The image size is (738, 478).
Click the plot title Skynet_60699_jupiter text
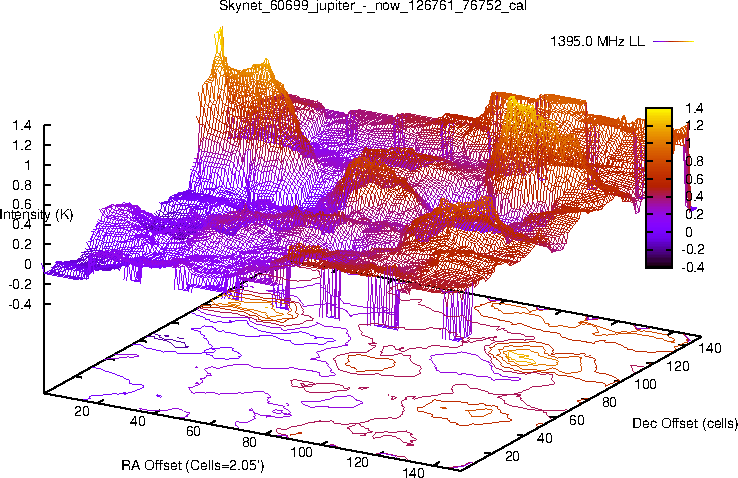tap(373, 6)
